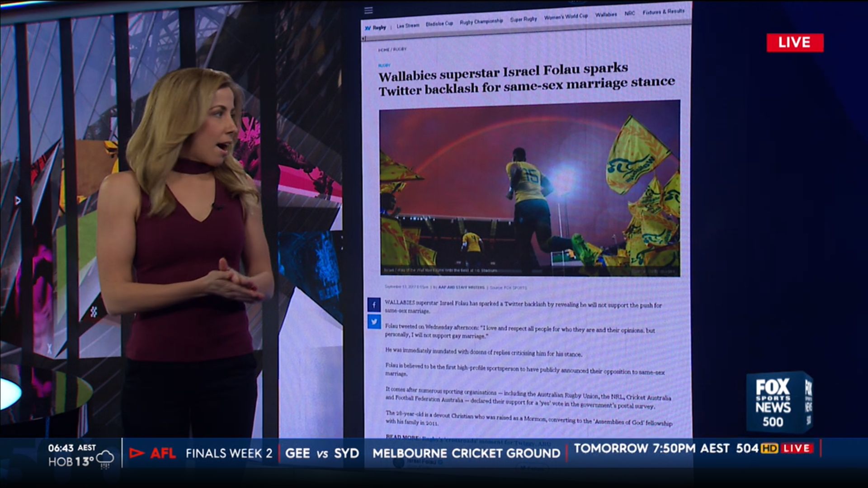The width and height of the screenshot is (868, 488).
Task: Click the red LIVE badge
Action: (x=795, y=43)
